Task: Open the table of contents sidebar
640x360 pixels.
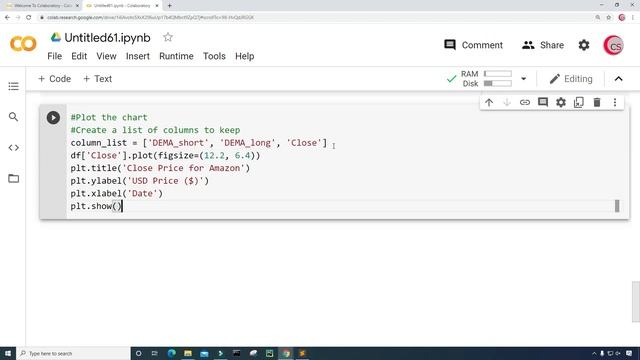Action: click(x=13, y=86)
